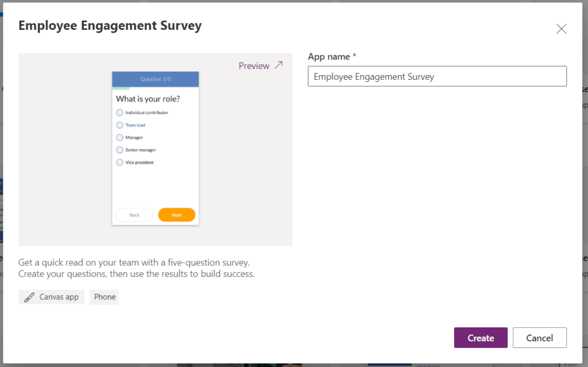Click the Back button in preview
Image resolution: width=588 pixels, height=367 pixels.
tap(134, 215)
